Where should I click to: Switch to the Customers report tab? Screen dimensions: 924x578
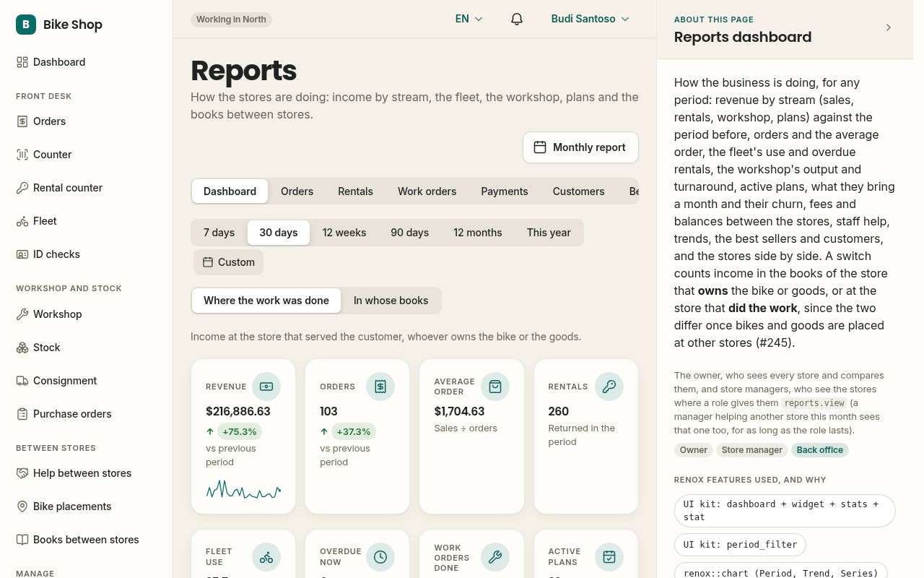click(x=578, y=191)
